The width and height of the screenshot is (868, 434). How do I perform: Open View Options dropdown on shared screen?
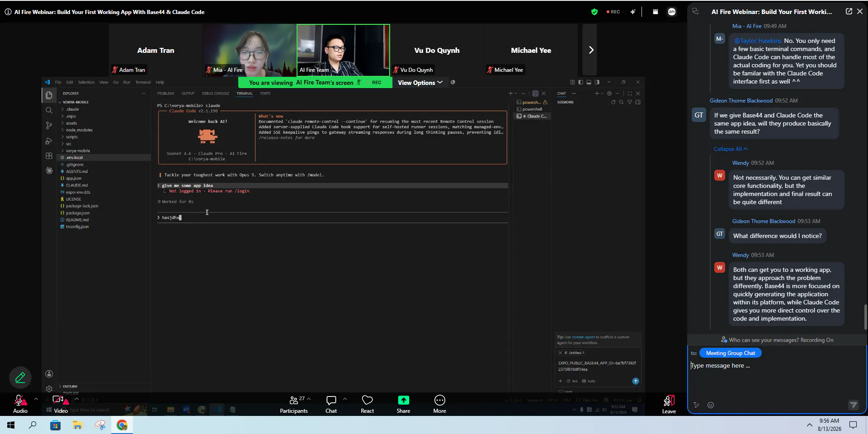pyautogui.click(x=420, y=83)
